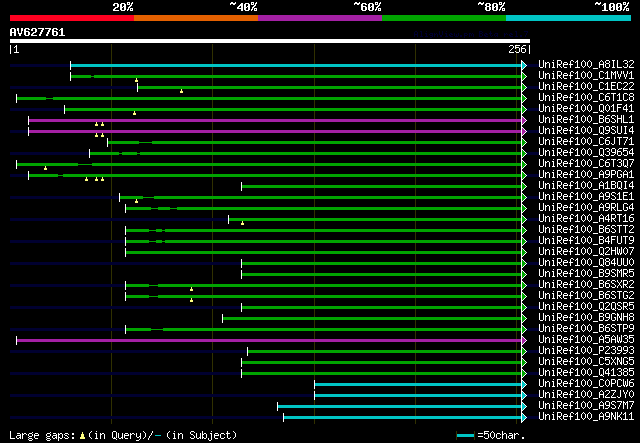The height and width of the screenshot is (443, 640).
Task: Click the green alignment bar for UniRef100_Q2HW07
Action: coord(324,252)
